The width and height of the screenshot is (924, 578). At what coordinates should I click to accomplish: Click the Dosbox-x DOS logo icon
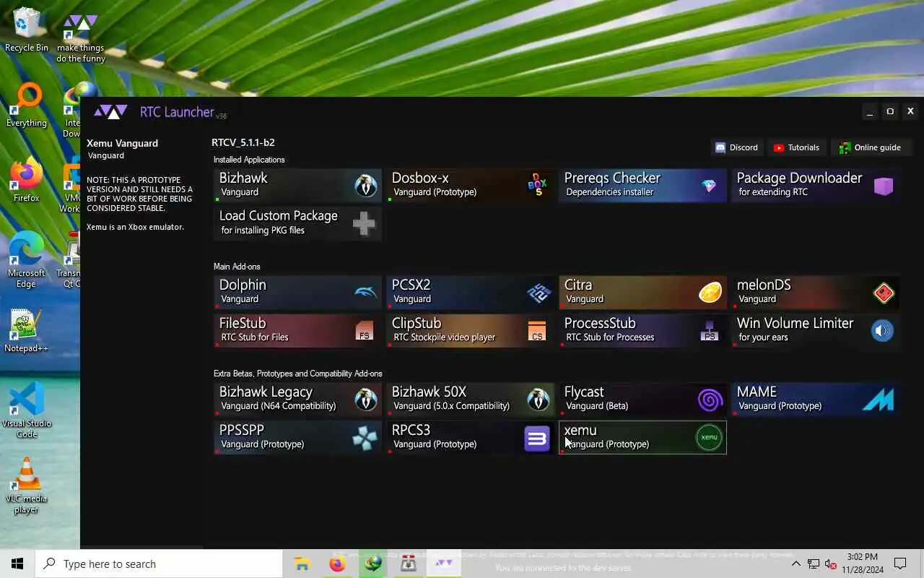(537, 186)
